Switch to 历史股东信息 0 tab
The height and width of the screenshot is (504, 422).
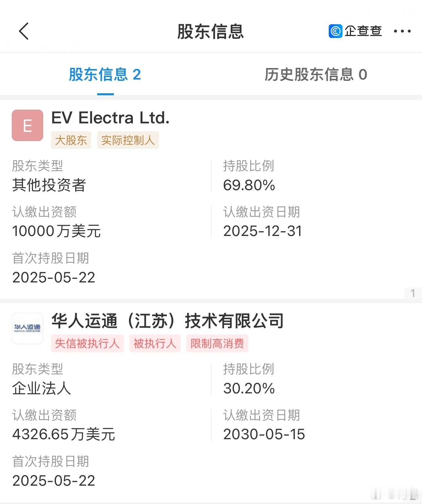click(316, 75)
